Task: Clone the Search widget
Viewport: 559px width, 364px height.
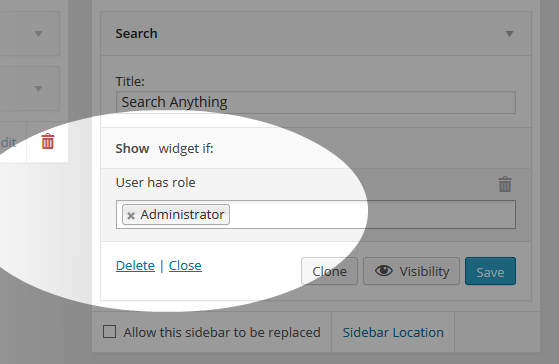Action: pyautogui.click(x=329, y=271)
